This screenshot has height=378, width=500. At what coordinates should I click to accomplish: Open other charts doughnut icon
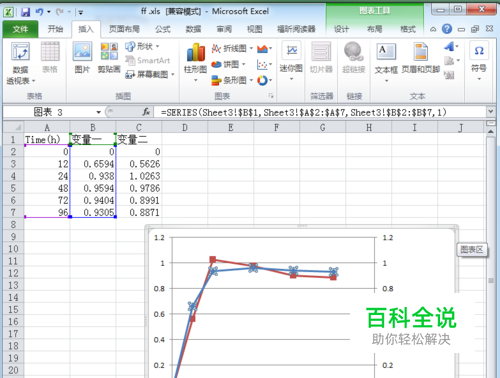pos(262,80)
